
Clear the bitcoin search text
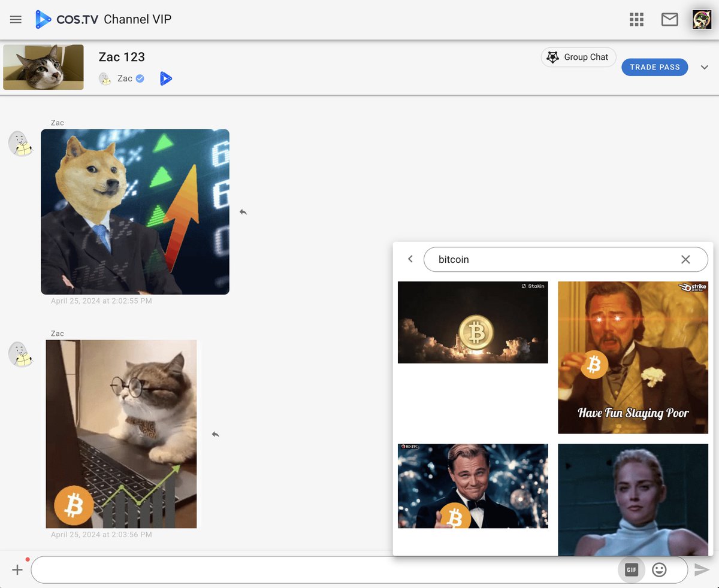(x=685, y=259)
